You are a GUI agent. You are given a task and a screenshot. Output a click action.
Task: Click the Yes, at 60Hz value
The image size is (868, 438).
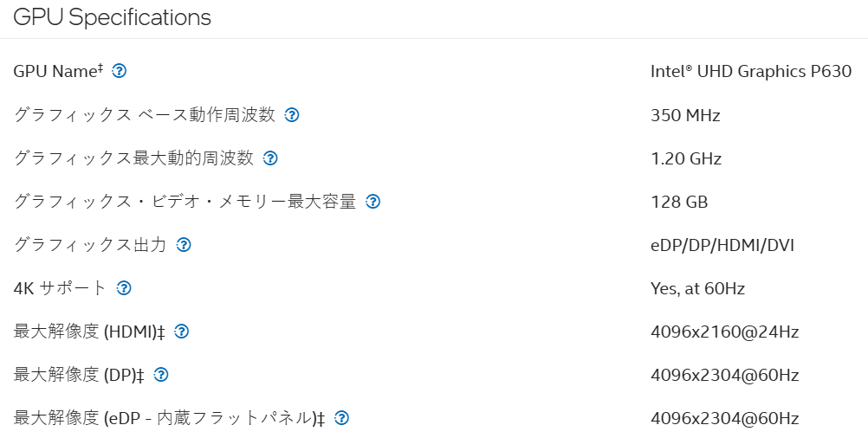[697, 289]
